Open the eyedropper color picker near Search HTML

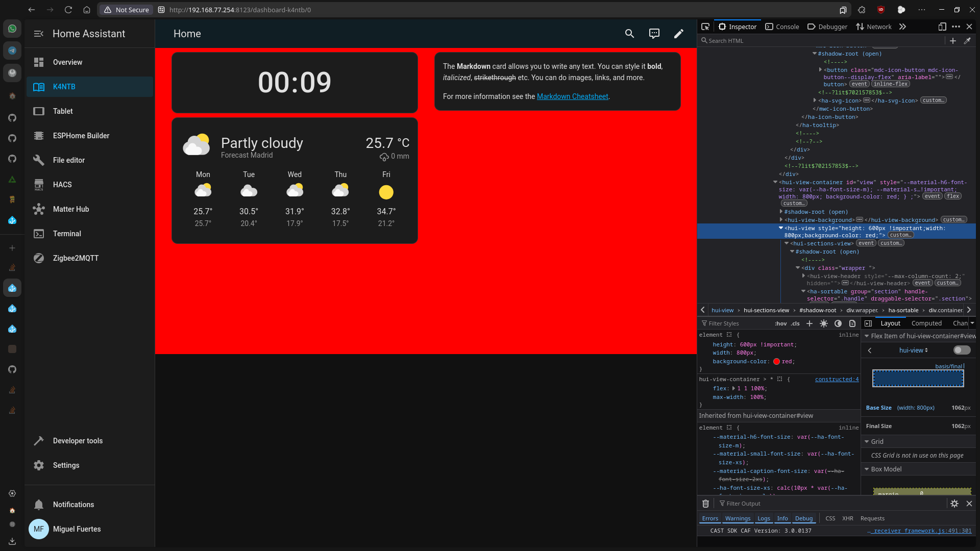tap(968, 40)
